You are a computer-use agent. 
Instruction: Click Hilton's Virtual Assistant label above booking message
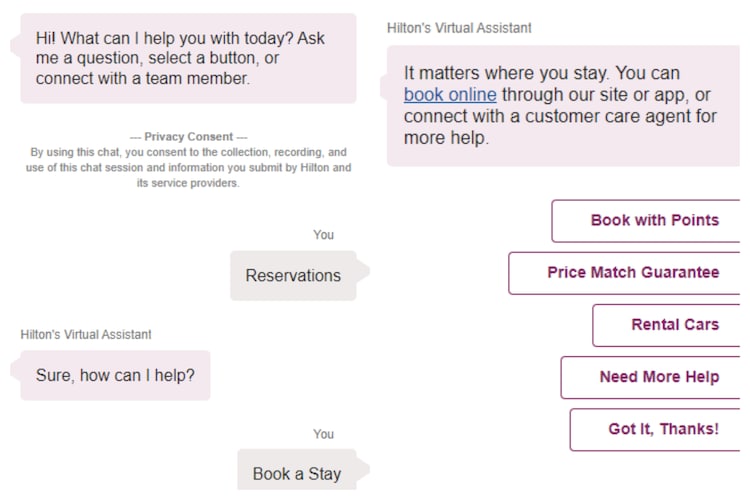tap(459, 28)
